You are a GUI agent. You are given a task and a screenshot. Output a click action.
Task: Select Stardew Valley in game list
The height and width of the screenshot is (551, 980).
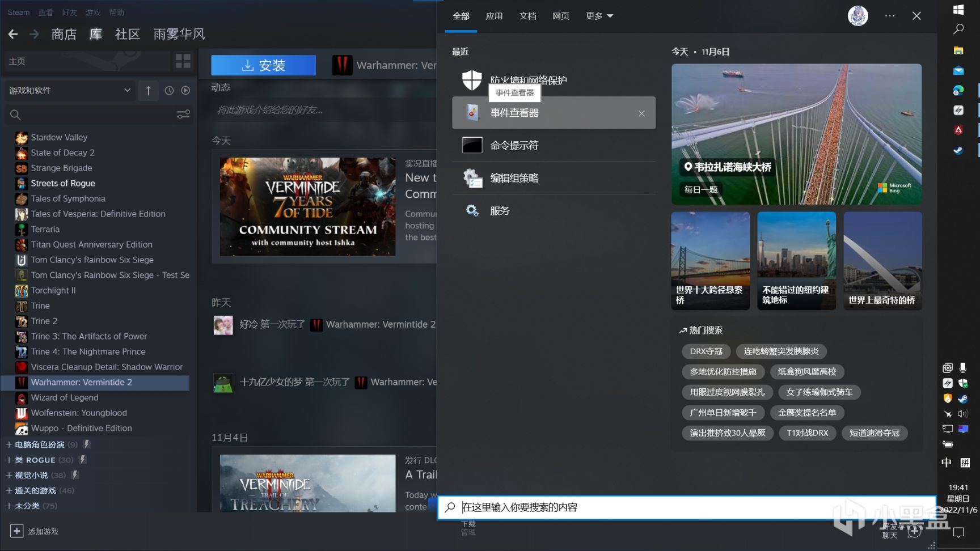tap(59, 137)
